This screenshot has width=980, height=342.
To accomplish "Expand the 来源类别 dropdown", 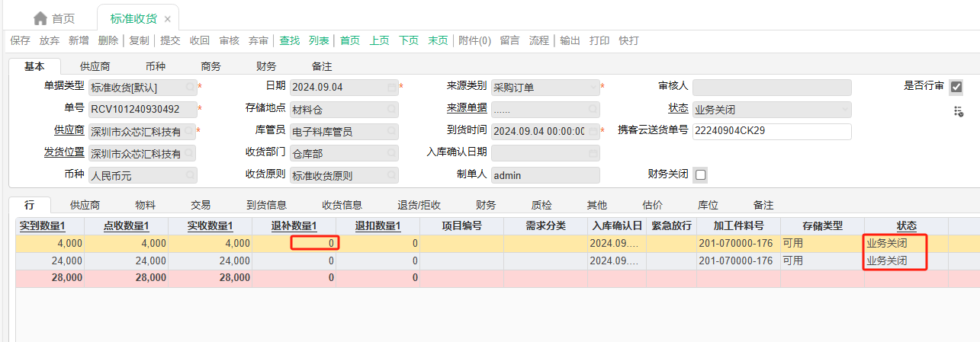I will click(x=593, y=88).
